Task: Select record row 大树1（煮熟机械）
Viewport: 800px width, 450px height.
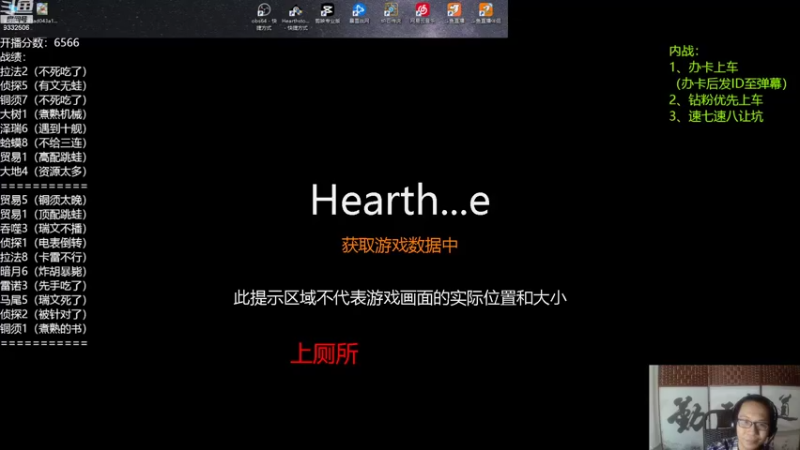Action: pos(44,114)
